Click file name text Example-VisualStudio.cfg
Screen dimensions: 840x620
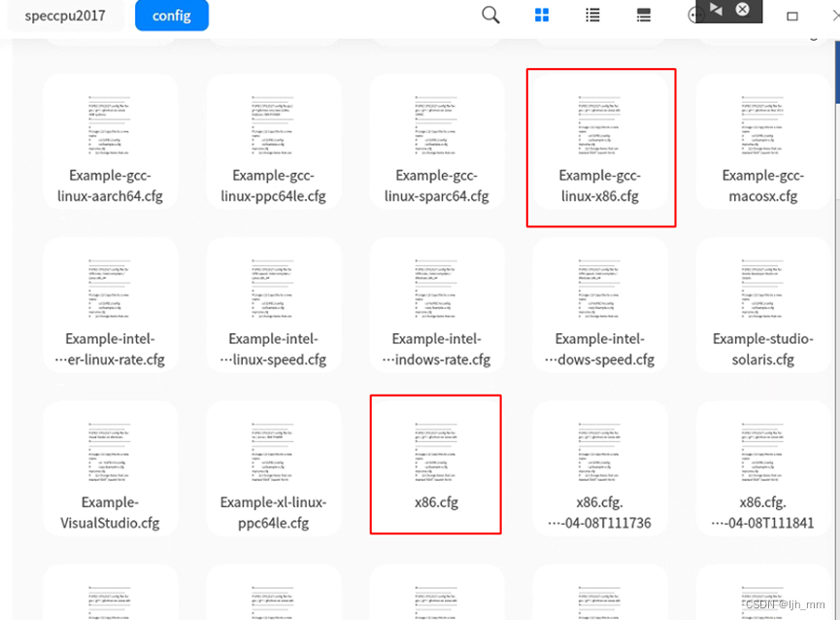pyautogui.click(x=110, y=513)
